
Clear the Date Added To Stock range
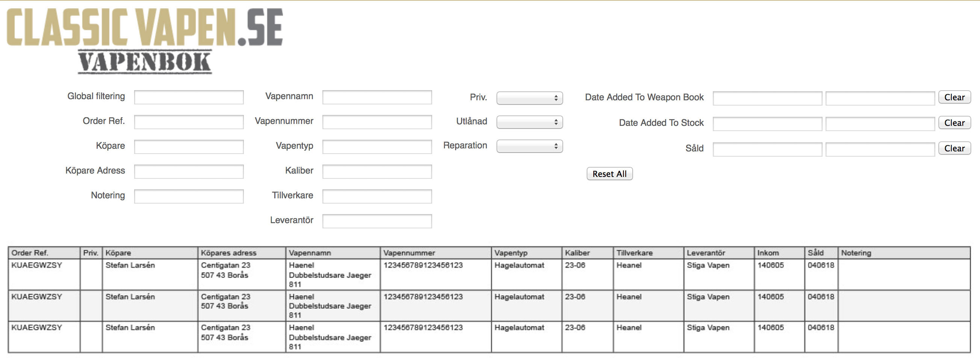pyautogui.click(x=954, y=123)
